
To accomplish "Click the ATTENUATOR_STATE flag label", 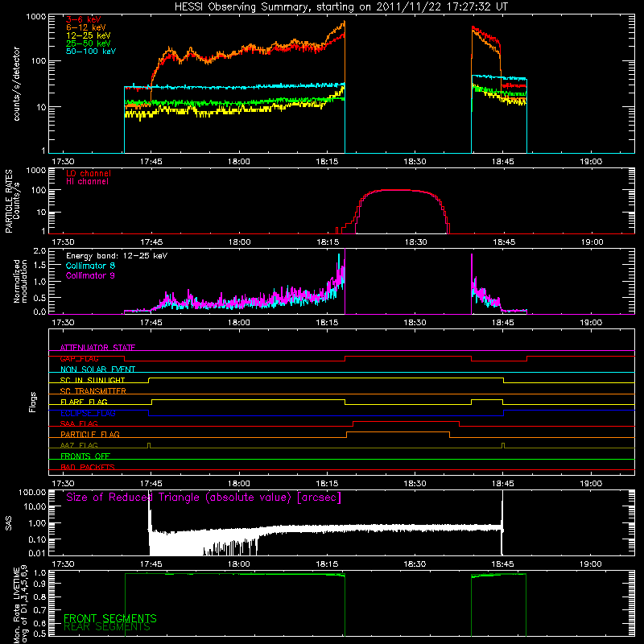I will (x=97, y=348).
